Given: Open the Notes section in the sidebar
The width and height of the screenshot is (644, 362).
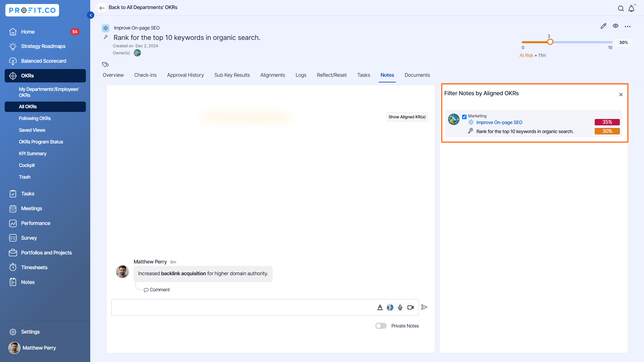Looking at the screenshot, I should coord(28,282).
